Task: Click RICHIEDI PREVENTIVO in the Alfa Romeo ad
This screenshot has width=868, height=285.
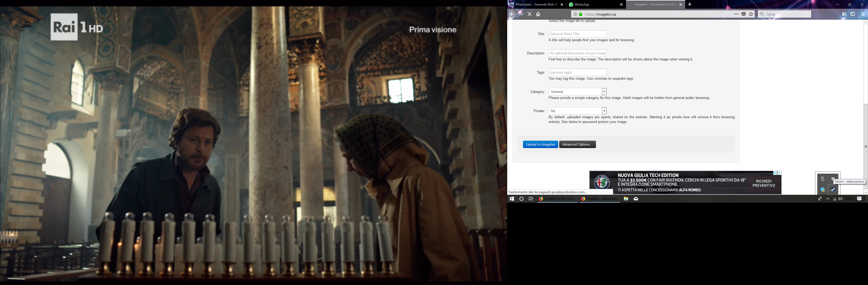Action: (764, 183)
